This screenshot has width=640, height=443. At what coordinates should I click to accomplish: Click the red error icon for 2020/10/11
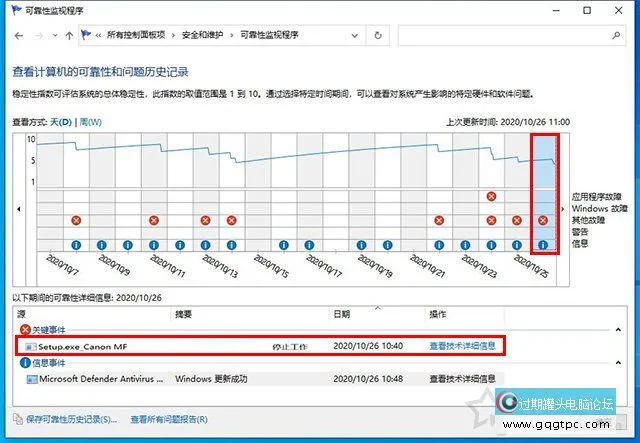[x=153, y=220]
